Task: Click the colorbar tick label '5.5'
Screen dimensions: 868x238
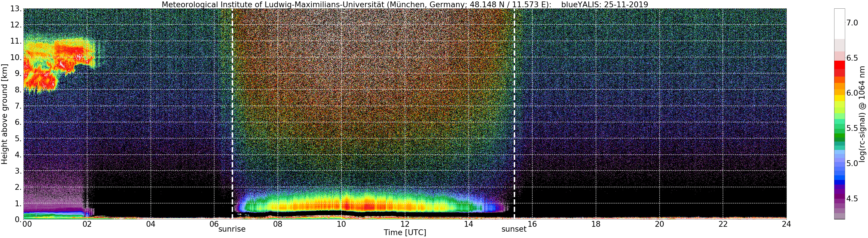Action: (852, 128)
